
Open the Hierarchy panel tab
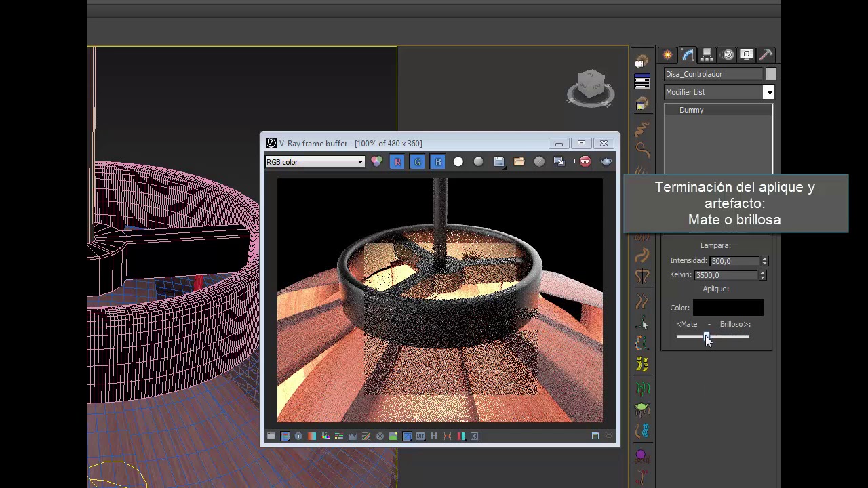[707, 55]
